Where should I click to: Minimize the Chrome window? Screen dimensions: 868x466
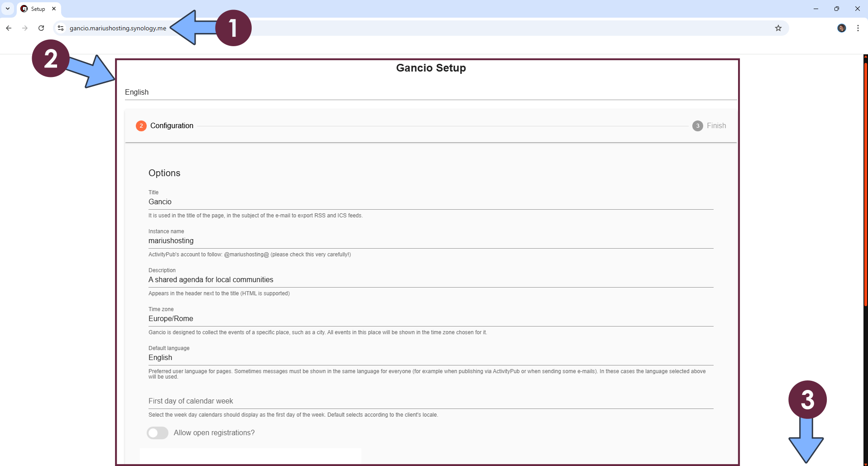pyautogui.click(x=816, y=9)
